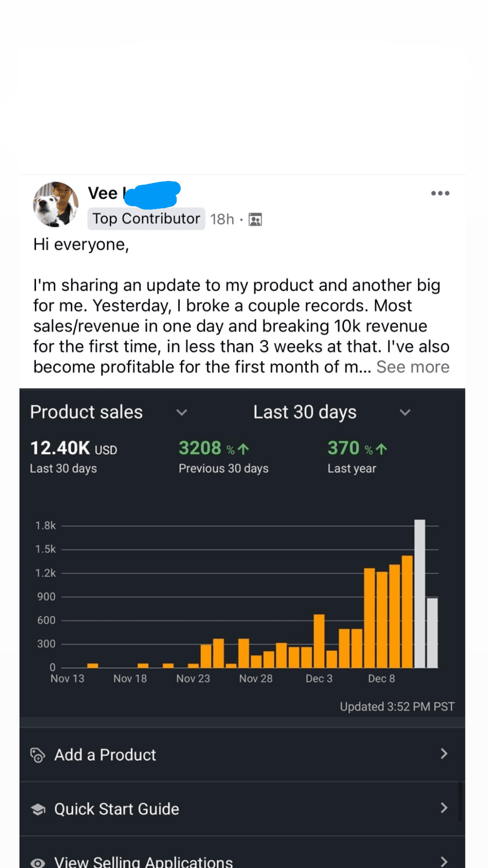Screen dimensions: 488x868
Task: Click the 12.40K USD sales total
Action: coord(73,448)
